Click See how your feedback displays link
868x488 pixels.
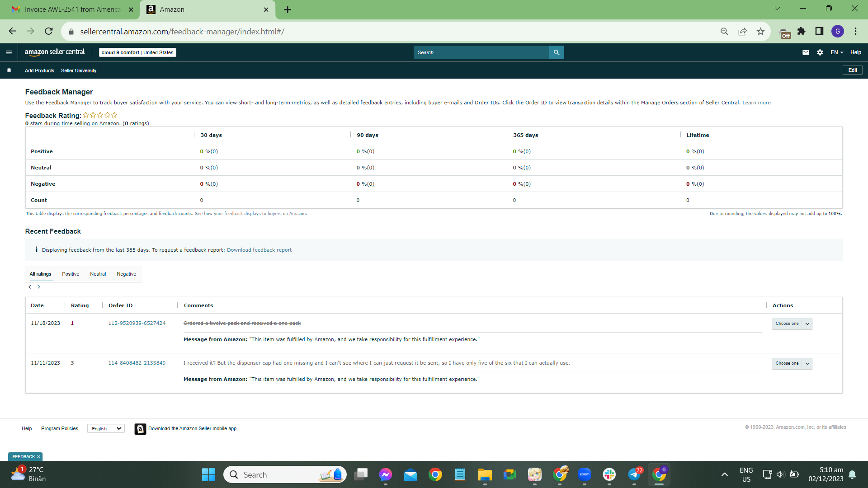250,214
